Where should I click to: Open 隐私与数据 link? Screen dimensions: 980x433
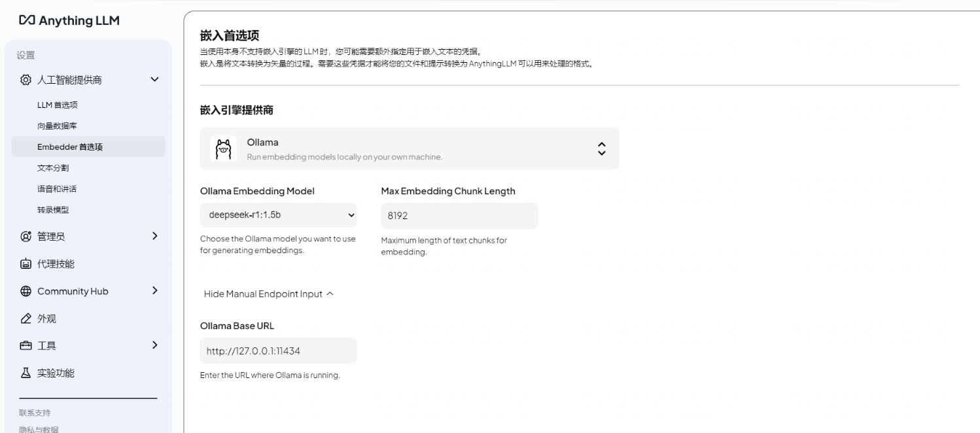click(39, 429)
